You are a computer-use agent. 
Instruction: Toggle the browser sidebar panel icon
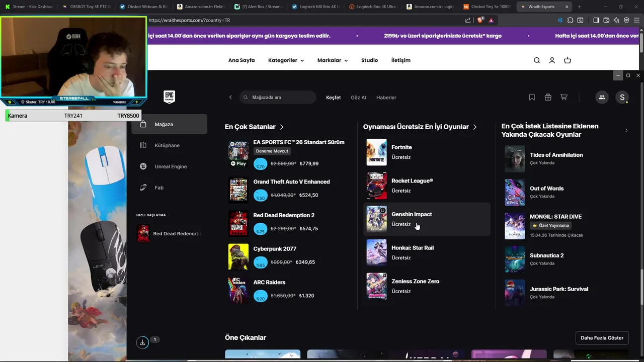[596, 20]
